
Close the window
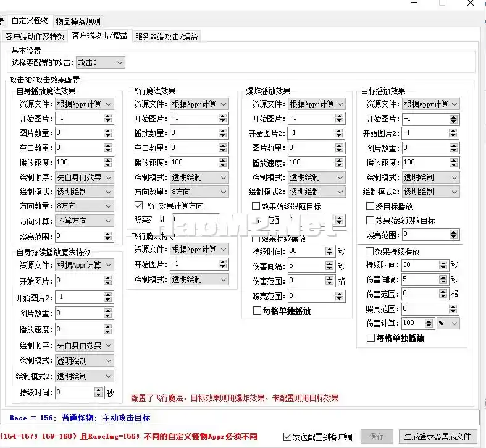(x=471, y=3)
